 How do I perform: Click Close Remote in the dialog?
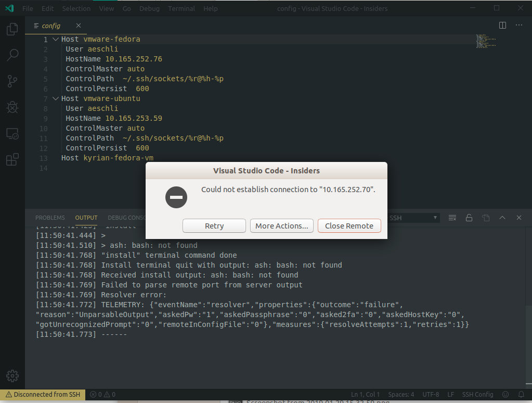(x=349, y=225)
